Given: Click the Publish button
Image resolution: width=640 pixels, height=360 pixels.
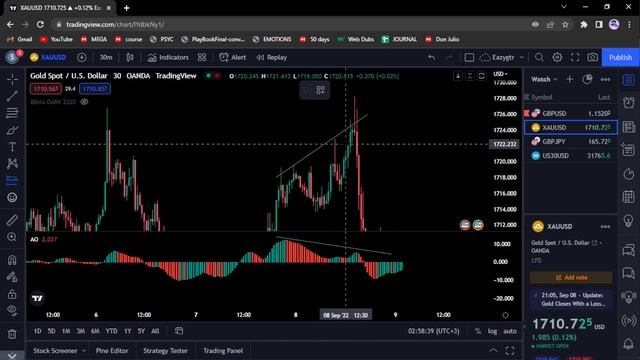Looking at the screenshot, I should 620,58.
